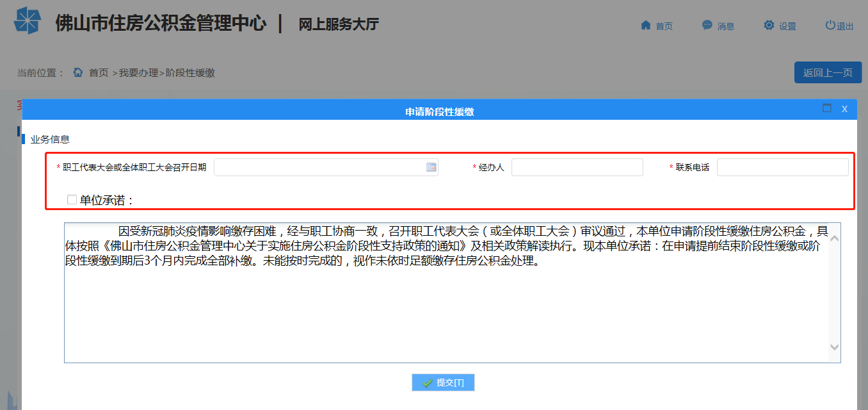Open 消息 messages via the speech bubble icon
This screenshot has width=868, height=410.
coord(707,25)
